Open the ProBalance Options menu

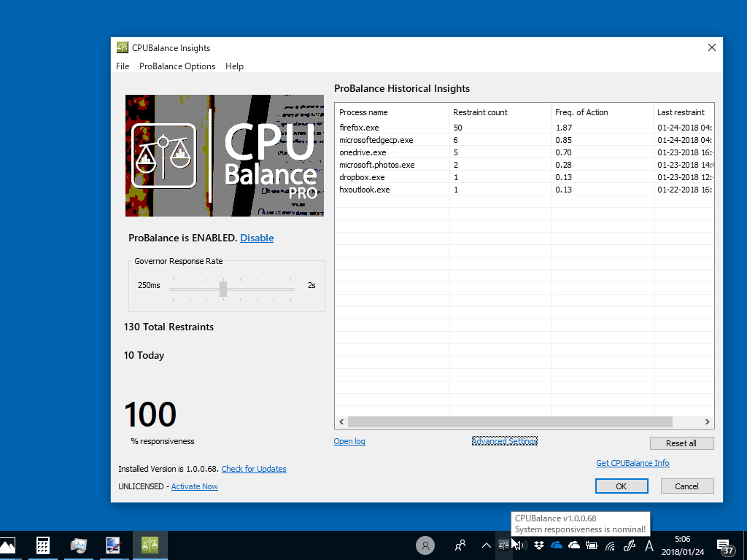[177, 66]
